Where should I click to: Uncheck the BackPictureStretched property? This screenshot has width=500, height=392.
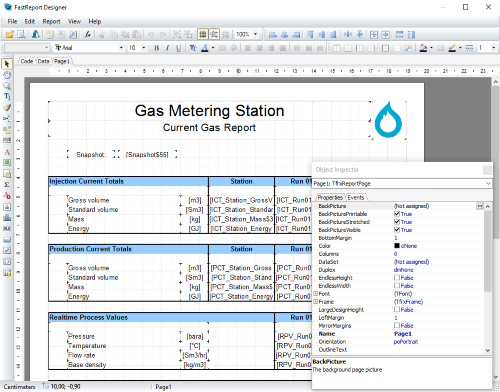point(397,222)
